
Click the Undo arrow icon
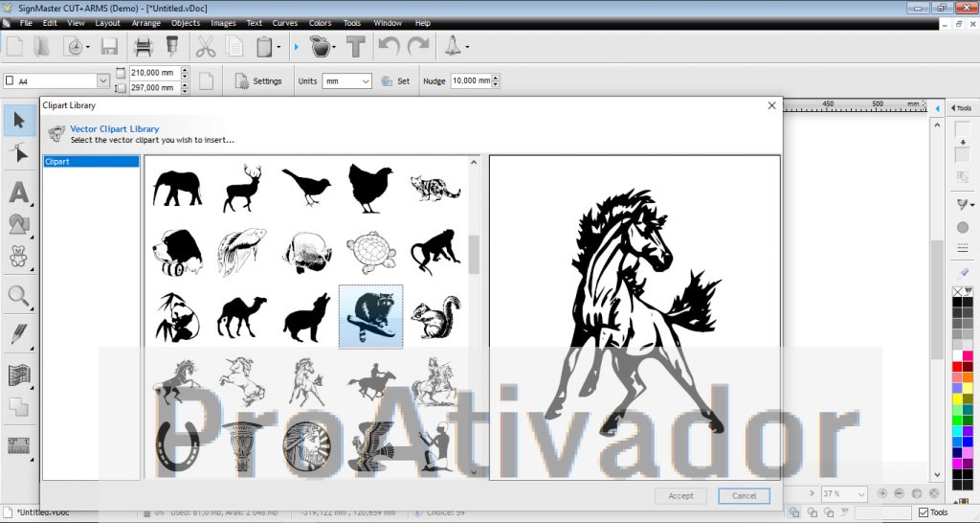(389, 47)
